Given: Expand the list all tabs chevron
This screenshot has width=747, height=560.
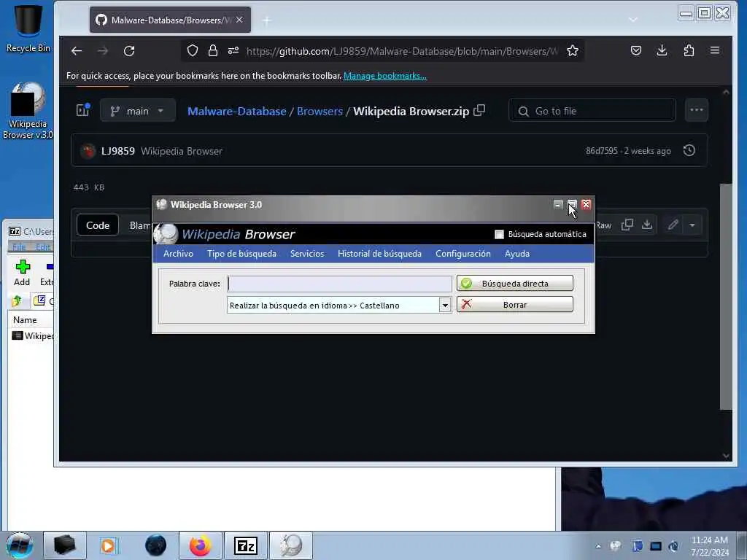Looking at the screenshot, I should click(632, 20).
